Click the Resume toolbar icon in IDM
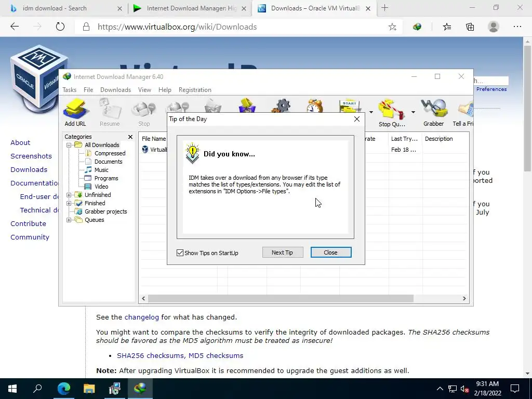532x399 pixels. click(110, 113)
